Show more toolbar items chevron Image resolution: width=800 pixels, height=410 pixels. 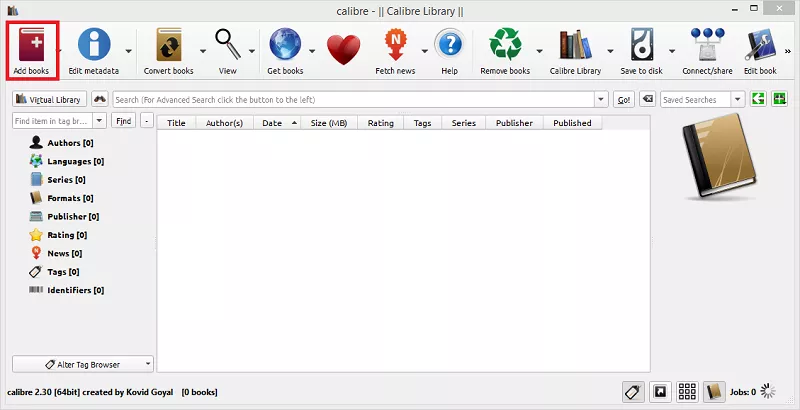(788, 51)
